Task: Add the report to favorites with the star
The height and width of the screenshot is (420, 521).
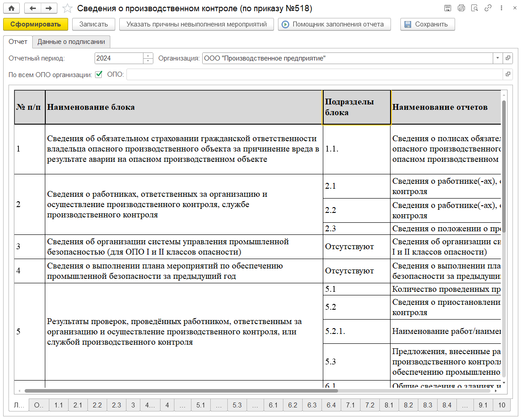Action: [x=67, y=9]
